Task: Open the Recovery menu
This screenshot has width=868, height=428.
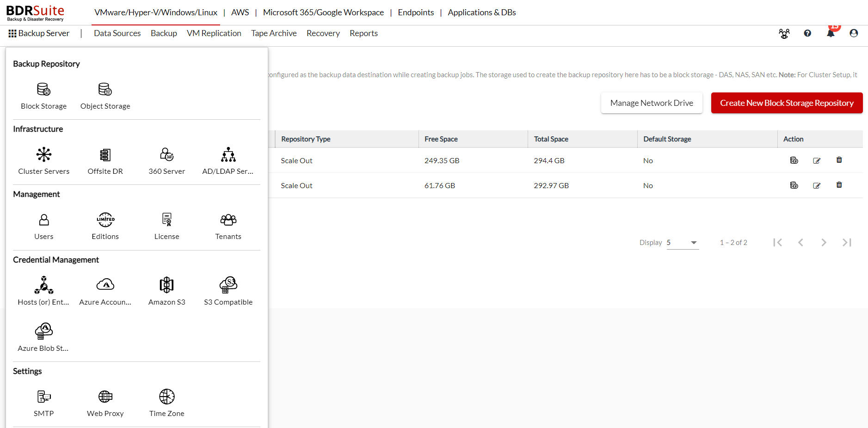Action: point(323,33)
